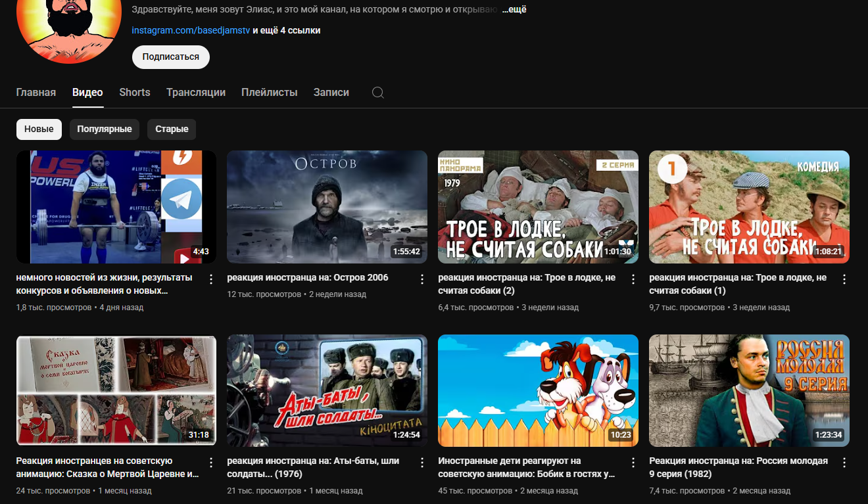Image resolution: width=868 pixels, height=504 pixels.
Task: Open 'Трое в лодке, не считая собаки (2)' title
Action: (x=527, y=284)
